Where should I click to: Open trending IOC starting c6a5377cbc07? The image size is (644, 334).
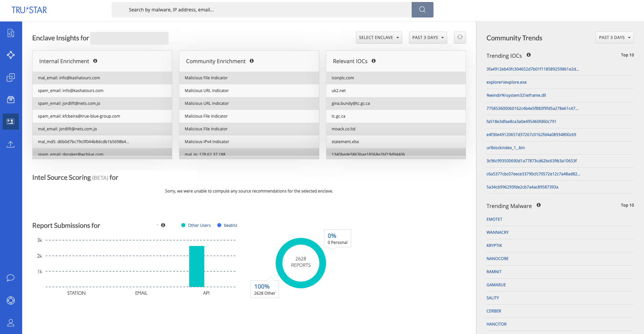coord(534,174)
